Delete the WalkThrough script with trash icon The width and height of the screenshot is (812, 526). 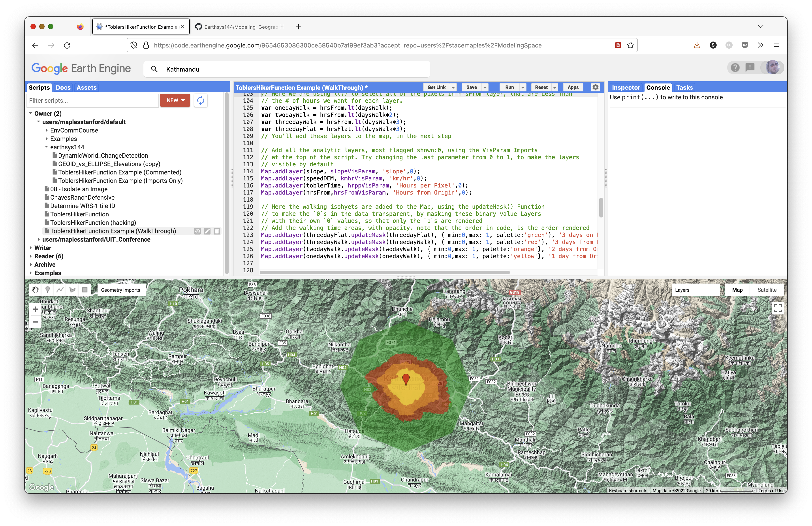(x=217, y=231)
